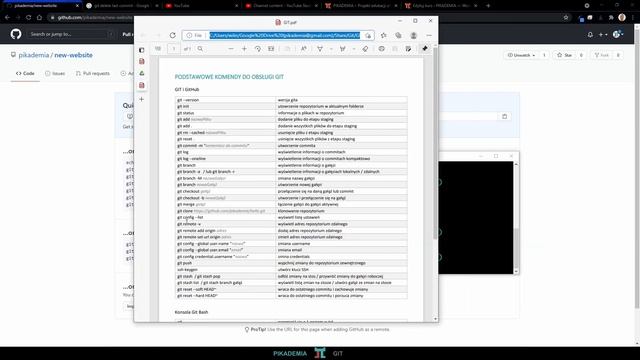Click the 'git log' row in PDF table

point(291,152)
